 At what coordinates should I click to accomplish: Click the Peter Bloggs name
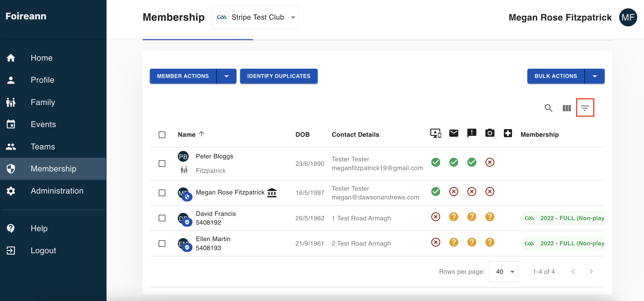(215, 156)
